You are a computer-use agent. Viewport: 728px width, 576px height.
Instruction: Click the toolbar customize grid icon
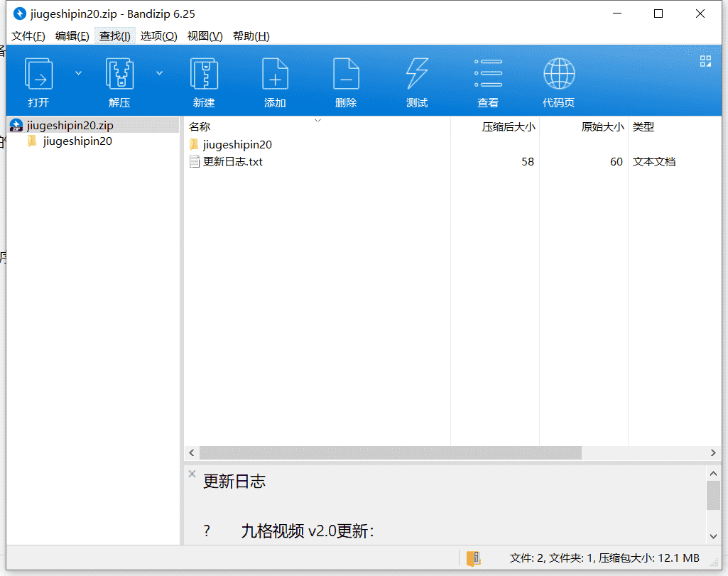tap(705, 61)
